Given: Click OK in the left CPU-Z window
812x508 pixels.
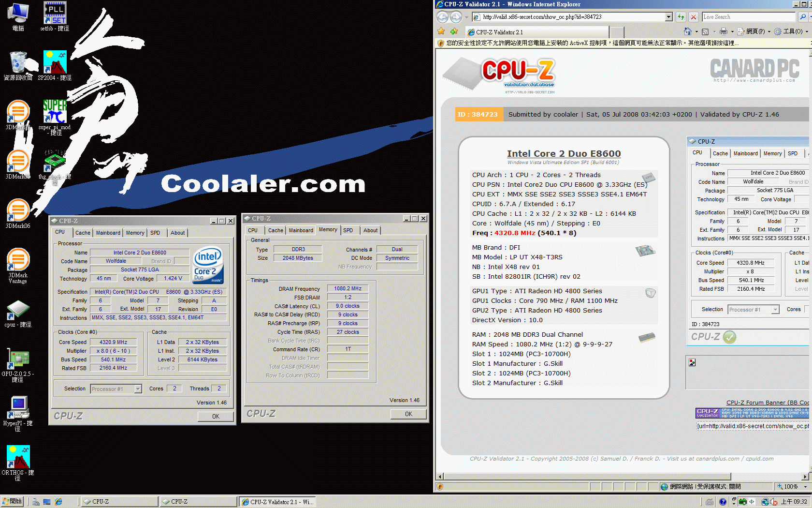Looking at the screenshot, I should tap(216, 416).
